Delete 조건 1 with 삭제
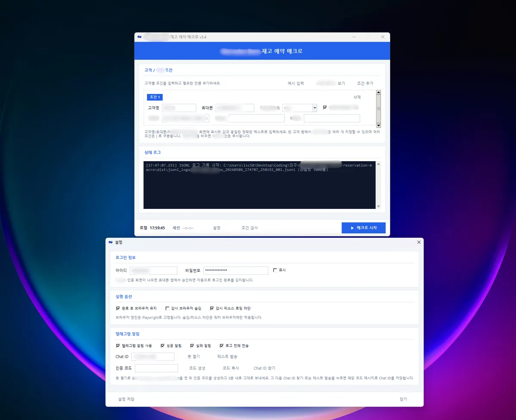 pyautogui.click(x=357, y=97)
